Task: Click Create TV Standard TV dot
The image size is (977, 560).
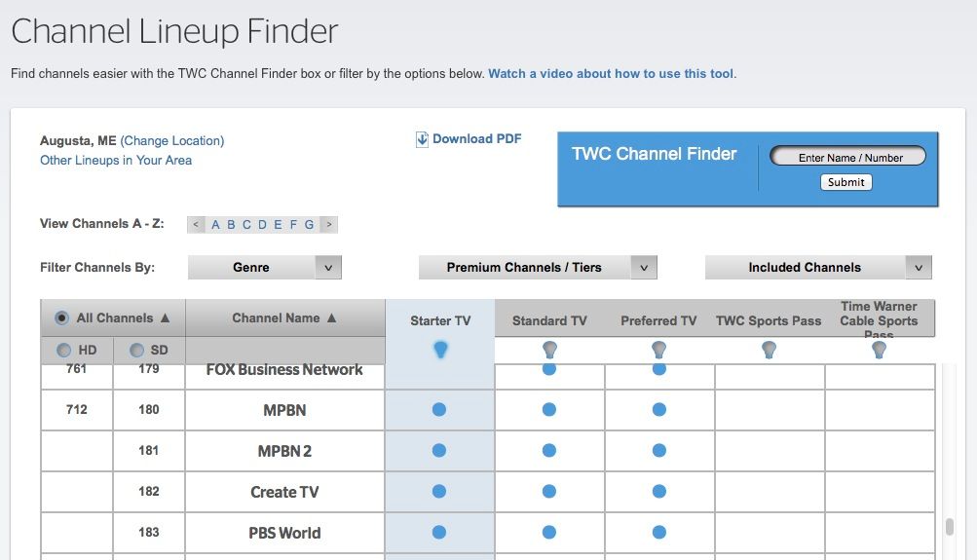Action: (x=549, y=492)
